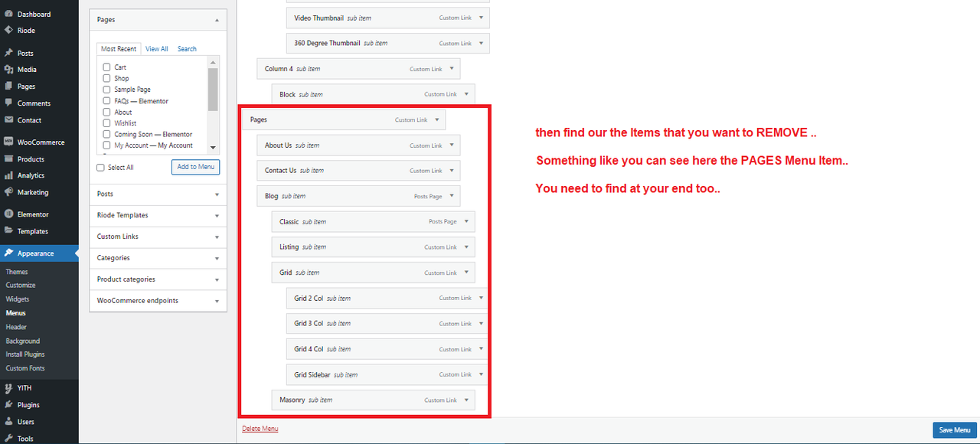Image resolution: width=980 pixels, height=444 pixels.
Task: Expand the Listing menu item arrow
Action: (466, 246)
